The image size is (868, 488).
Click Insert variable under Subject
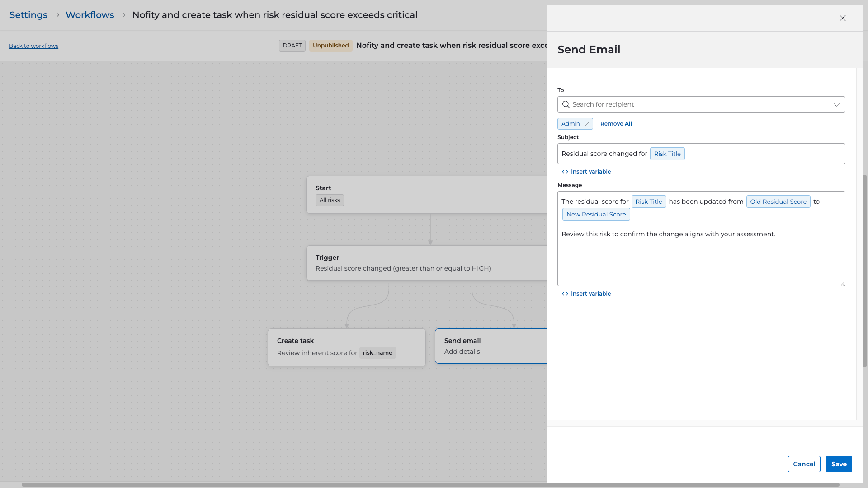[x=586, y=172]
